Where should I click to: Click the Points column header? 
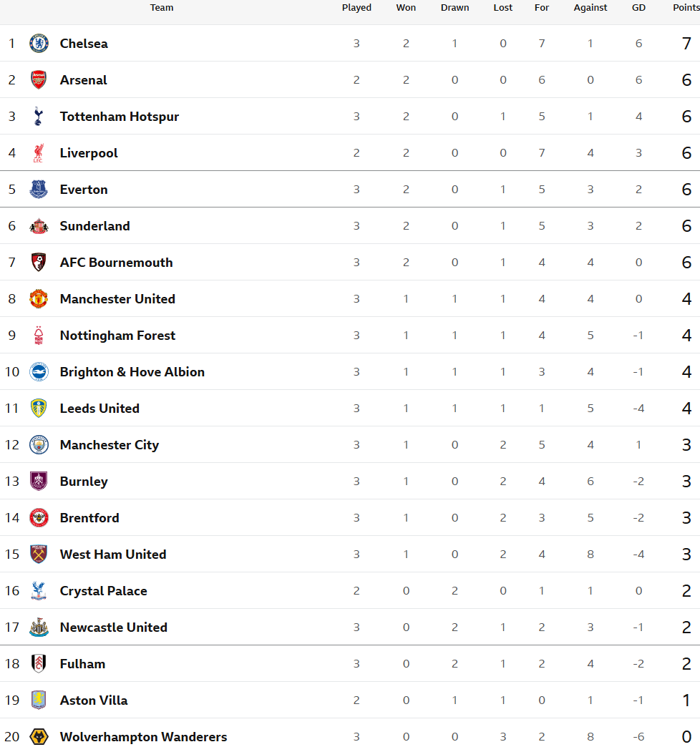686,8
